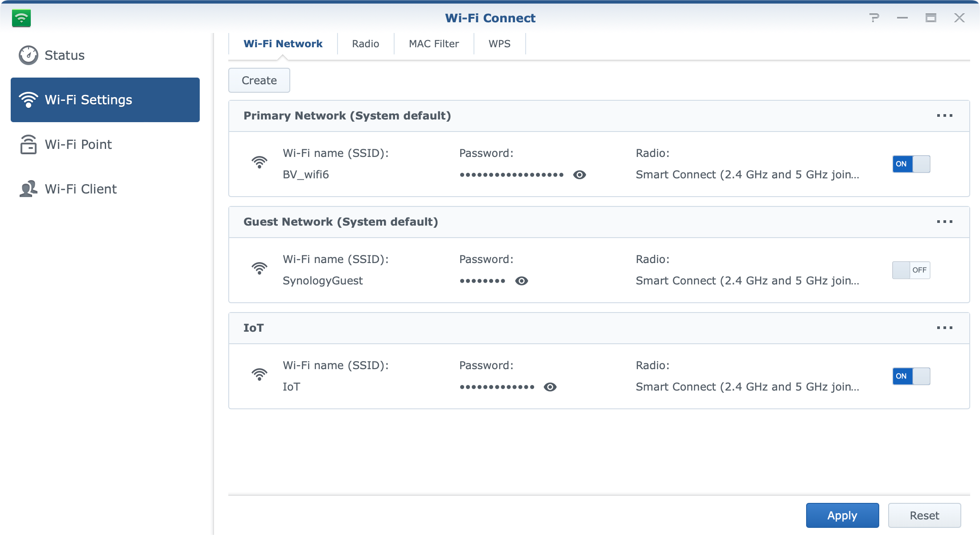Click the SynologyGuest SSID name
The width and height of the screenshot is (980, 535).
point(323,281)
